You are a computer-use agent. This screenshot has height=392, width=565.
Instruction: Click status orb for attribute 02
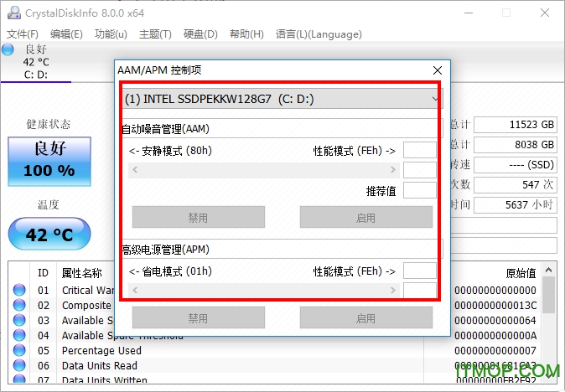19,305
